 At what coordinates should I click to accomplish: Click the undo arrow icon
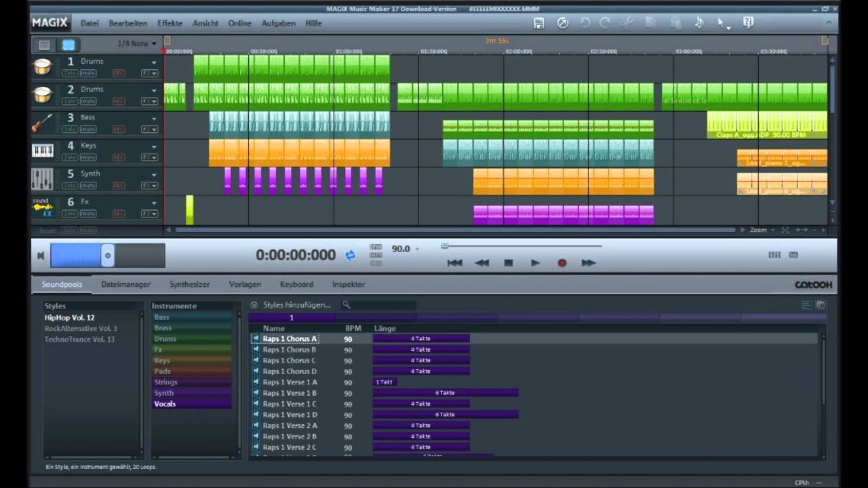(585, 23)
